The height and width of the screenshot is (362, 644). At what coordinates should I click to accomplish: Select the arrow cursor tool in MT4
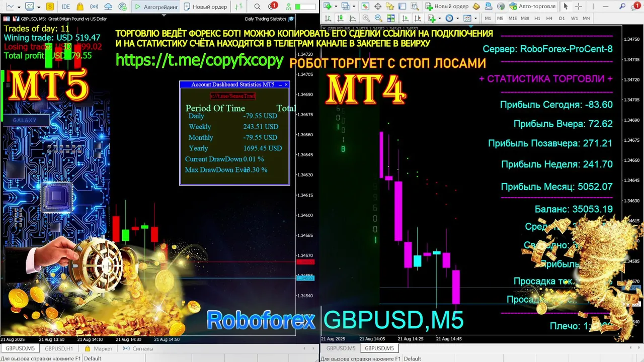[x=566, y=7]
